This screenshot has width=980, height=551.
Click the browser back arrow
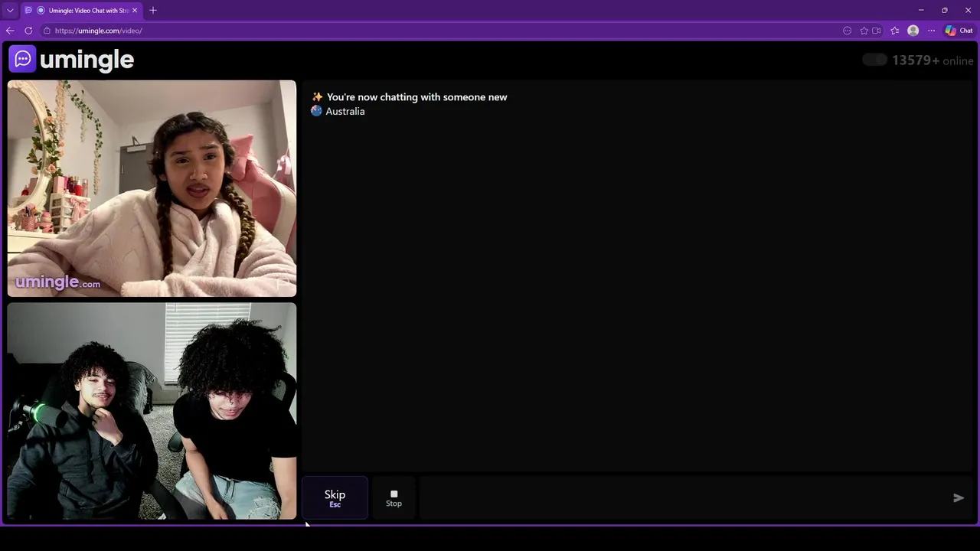tap(10, 31)
